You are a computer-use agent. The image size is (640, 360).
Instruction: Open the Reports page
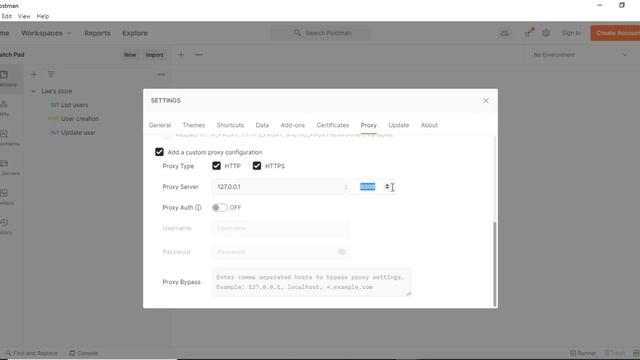pos(97,33)
